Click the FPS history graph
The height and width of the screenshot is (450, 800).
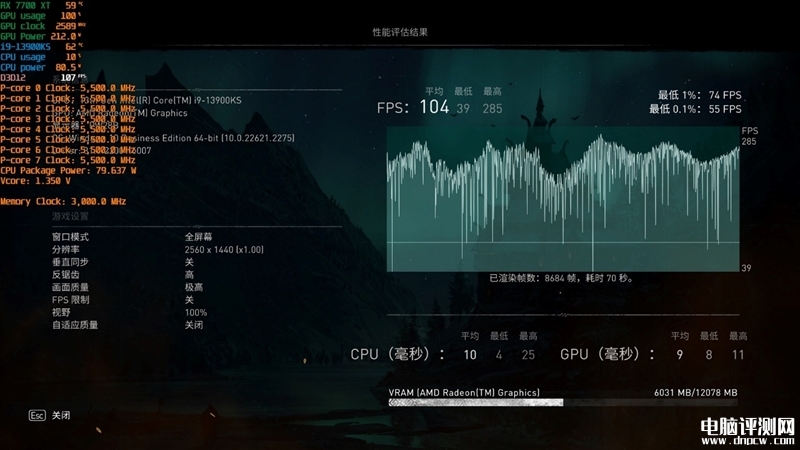563,199
